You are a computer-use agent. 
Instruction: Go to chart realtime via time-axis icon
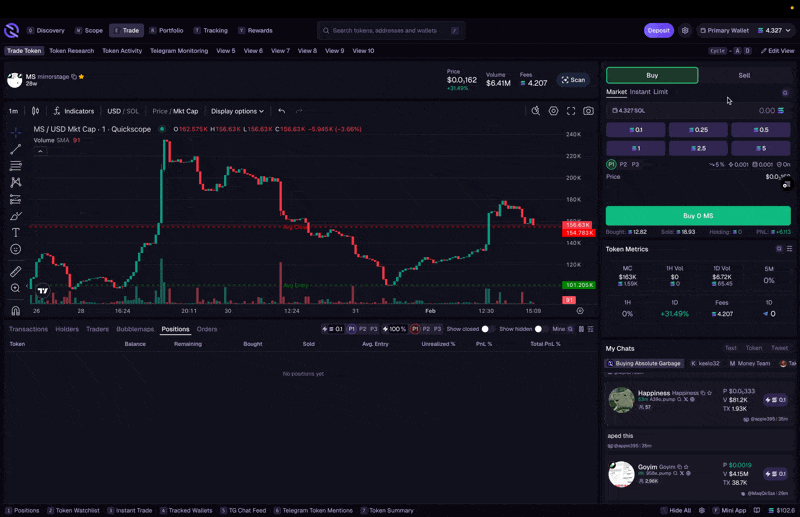[580, 310]
